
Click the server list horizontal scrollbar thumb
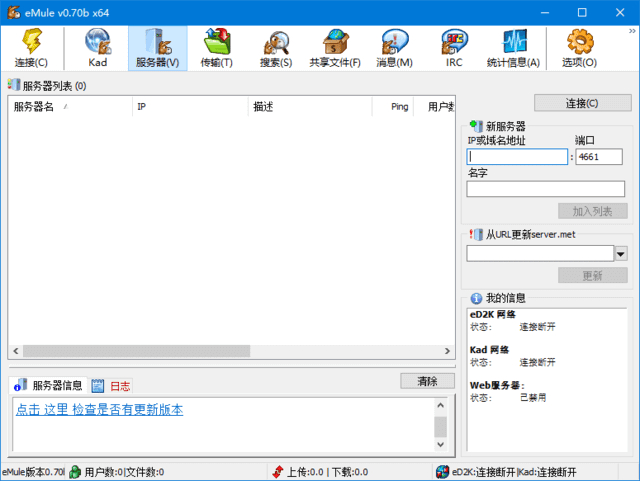(x=136, y=351)
